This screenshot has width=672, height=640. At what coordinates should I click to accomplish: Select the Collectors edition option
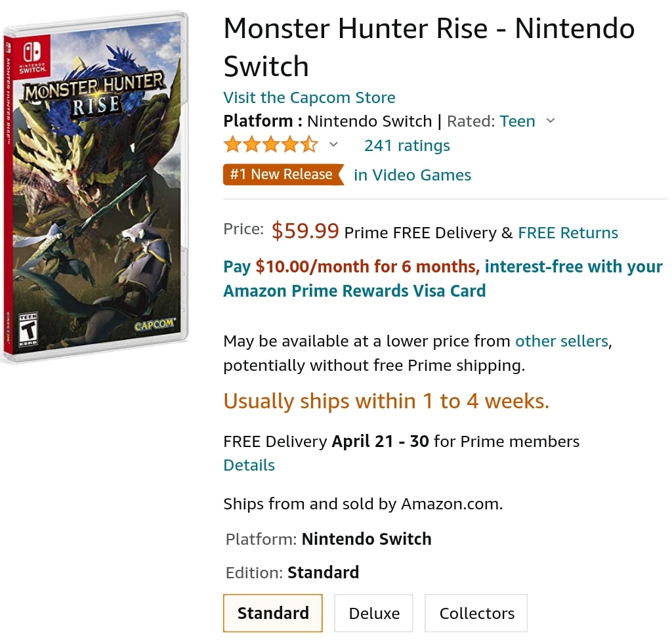point(476,613)
